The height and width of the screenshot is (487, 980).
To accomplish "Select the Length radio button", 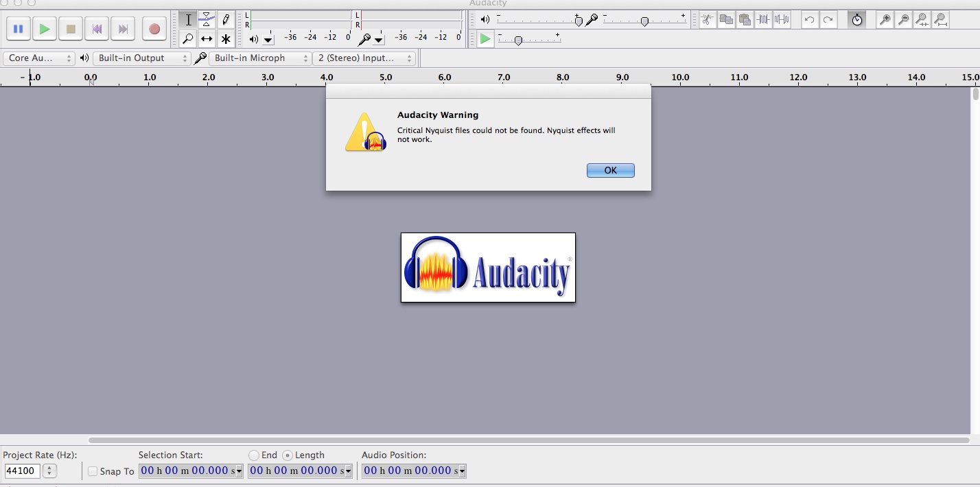I will [288, 455].
